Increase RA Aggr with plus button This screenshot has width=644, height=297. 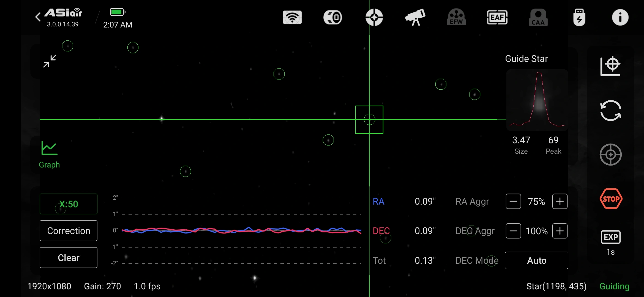(560, 201)
